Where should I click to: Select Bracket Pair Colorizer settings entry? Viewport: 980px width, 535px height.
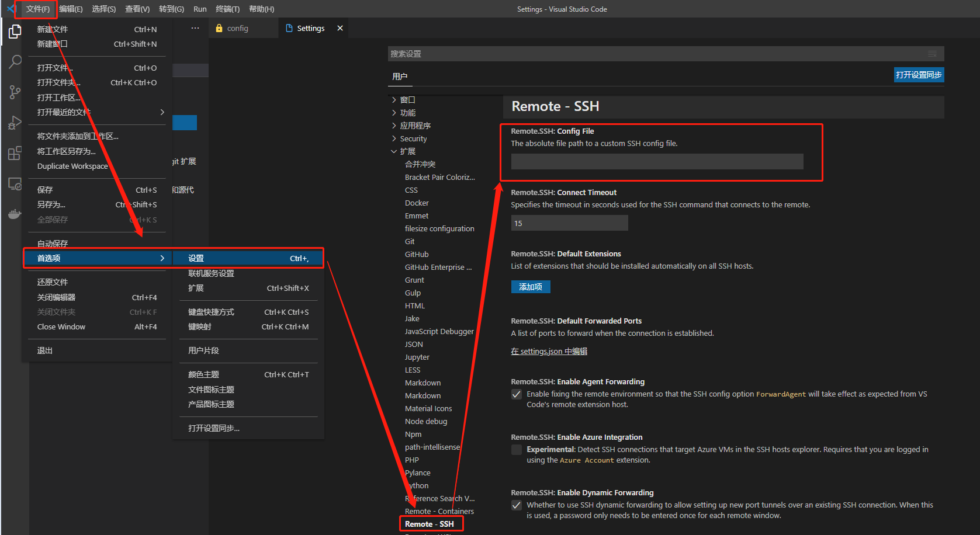[440, 177]
